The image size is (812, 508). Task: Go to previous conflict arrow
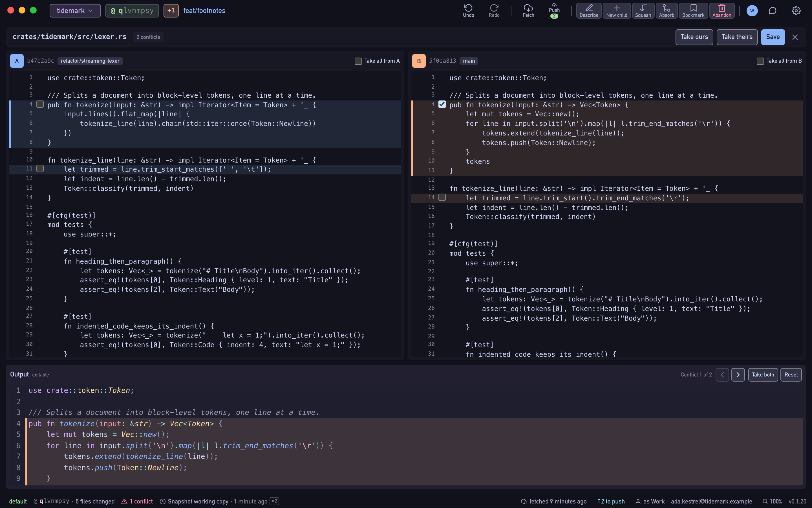click(722, 375)
